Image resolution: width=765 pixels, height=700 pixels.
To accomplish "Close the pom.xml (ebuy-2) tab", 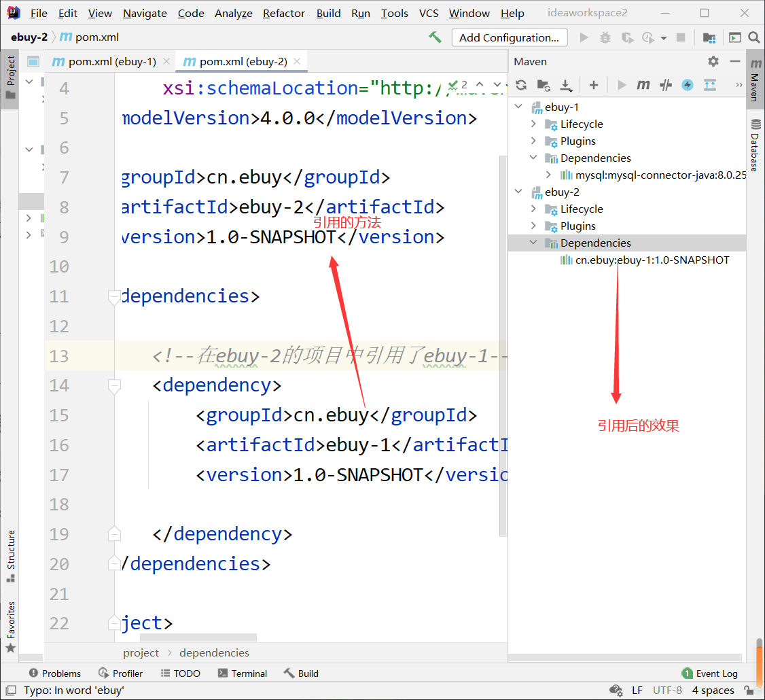I will pyautogui.click(x=297, y=62).
